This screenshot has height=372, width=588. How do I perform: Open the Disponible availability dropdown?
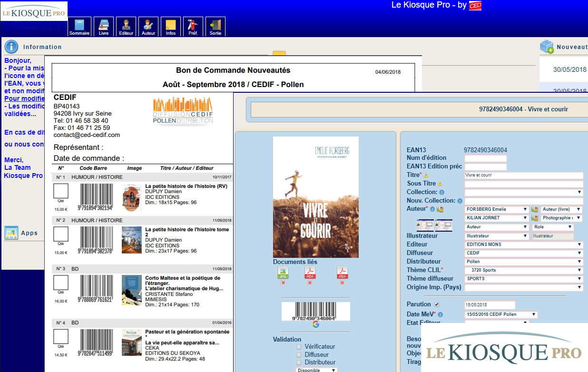coord(317,370)
